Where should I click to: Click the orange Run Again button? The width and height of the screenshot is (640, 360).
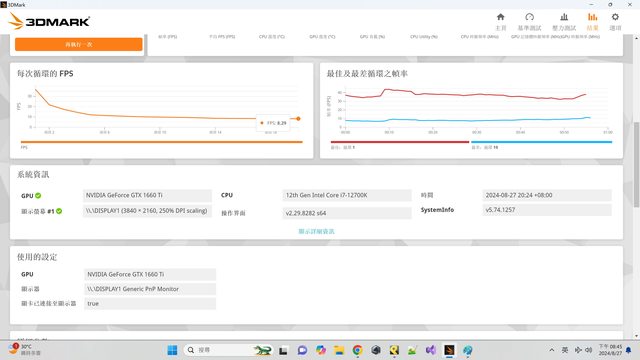pos(79,44)
